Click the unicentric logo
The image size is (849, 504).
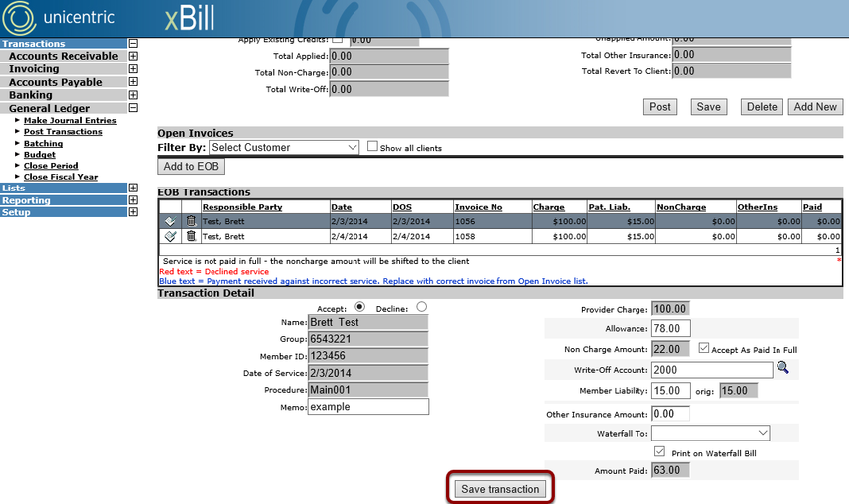[60, 17]
